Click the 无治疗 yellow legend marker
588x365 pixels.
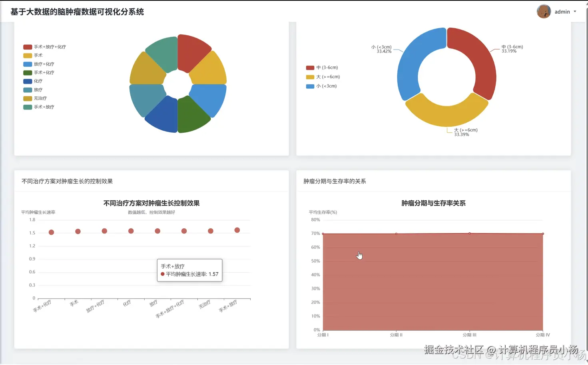point(27,98)
